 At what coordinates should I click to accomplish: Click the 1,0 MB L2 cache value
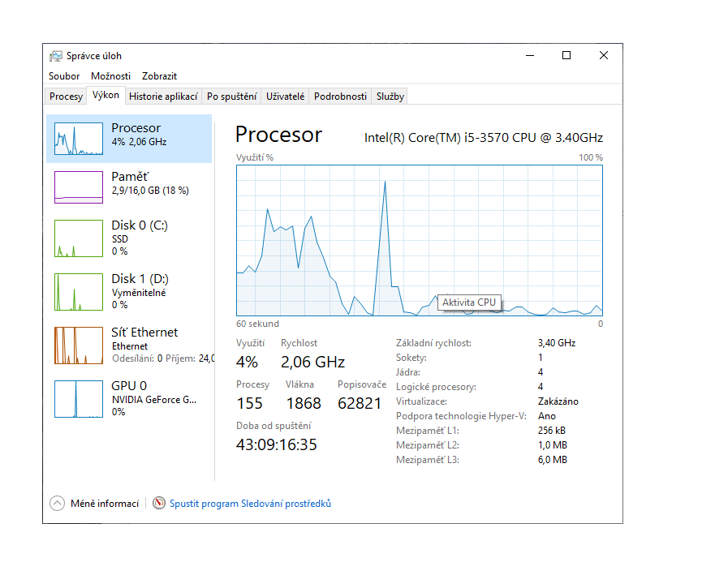(x=552, y=445)
